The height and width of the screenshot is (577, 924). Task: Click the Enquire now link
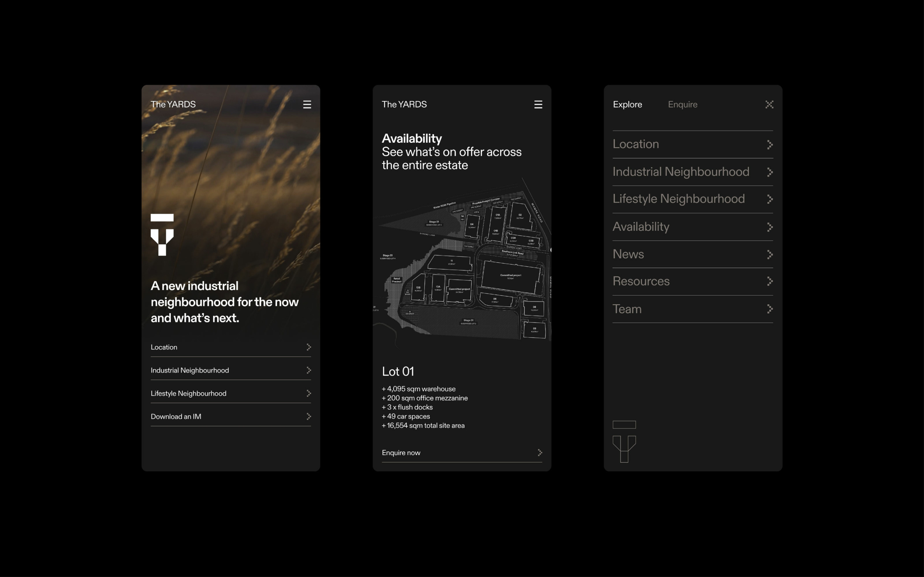click(401, 453)
